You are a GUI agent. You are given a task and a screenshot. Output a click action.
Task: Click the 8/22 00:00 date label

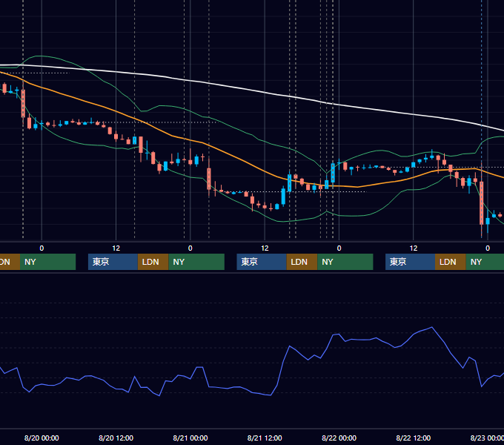pyautogui.click(x=339, y=438)
